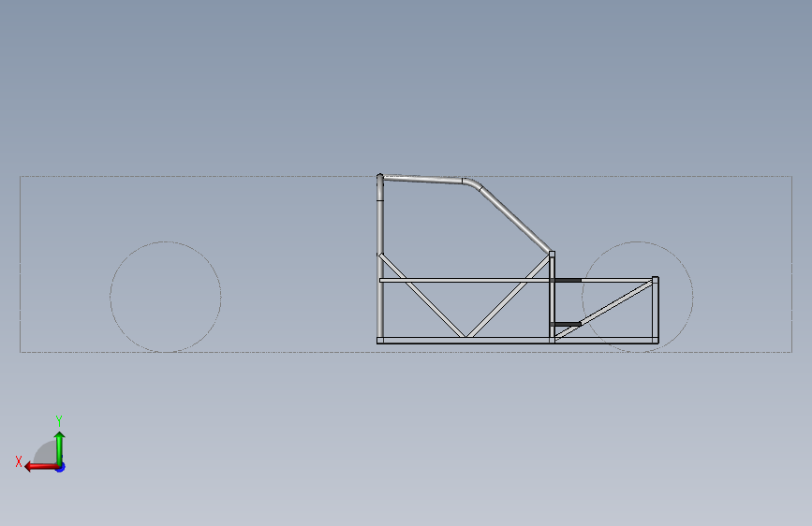Select the tall vertical rear tube
812x526 pixels.
pyautogui.click(x=380, y=256)
